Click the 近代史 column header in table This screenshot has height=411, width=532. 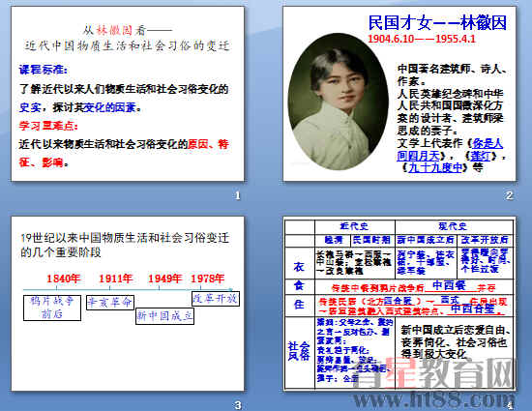click(x=355, y=226)
